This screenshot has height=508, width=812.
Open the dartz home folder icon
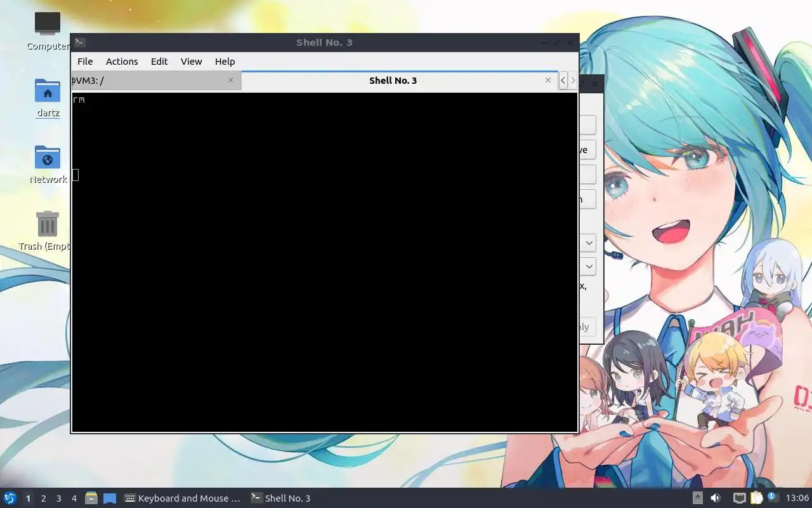48,98
